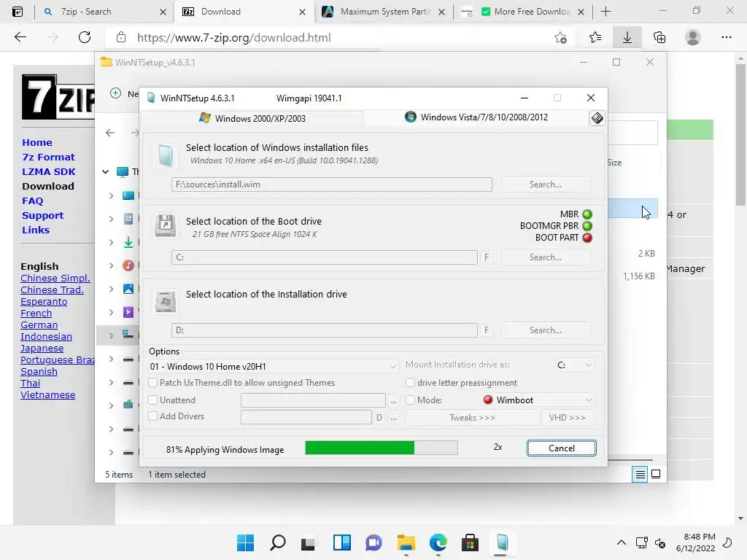
Task: Go back in Edge browser
Action: click(x=20, y=37)
